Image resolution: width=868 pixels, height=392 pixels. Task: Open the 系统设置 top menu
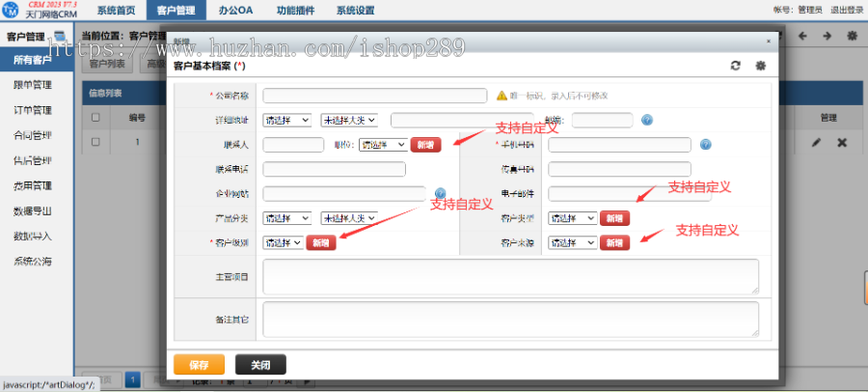click(355, 10)
